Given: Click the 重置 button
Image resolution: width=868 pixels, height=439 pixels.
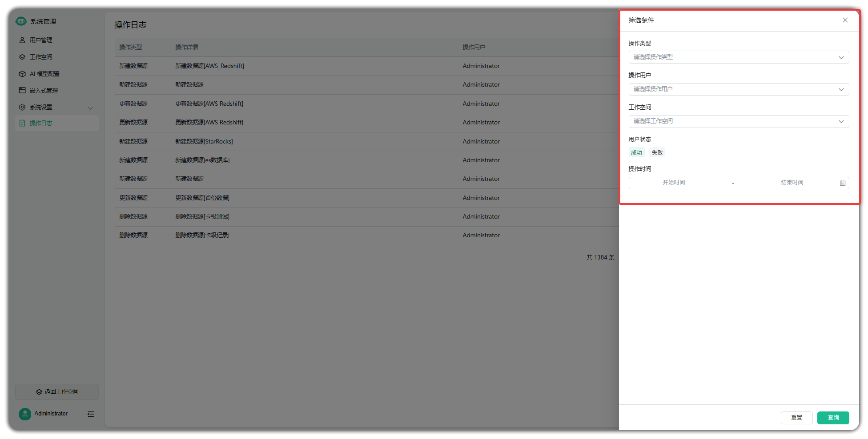Looking at the screenshot, I should point(796,418).
